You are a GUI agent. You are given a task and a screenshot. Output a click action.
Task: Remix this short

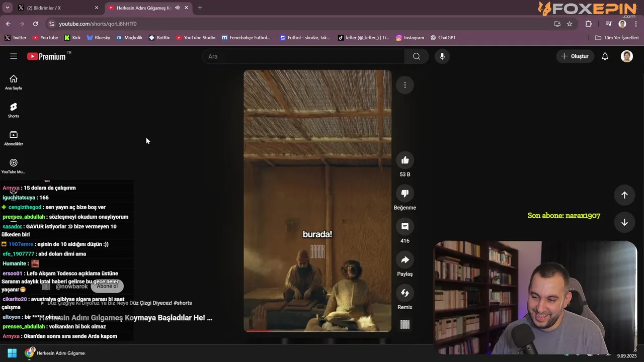point(405,293)
